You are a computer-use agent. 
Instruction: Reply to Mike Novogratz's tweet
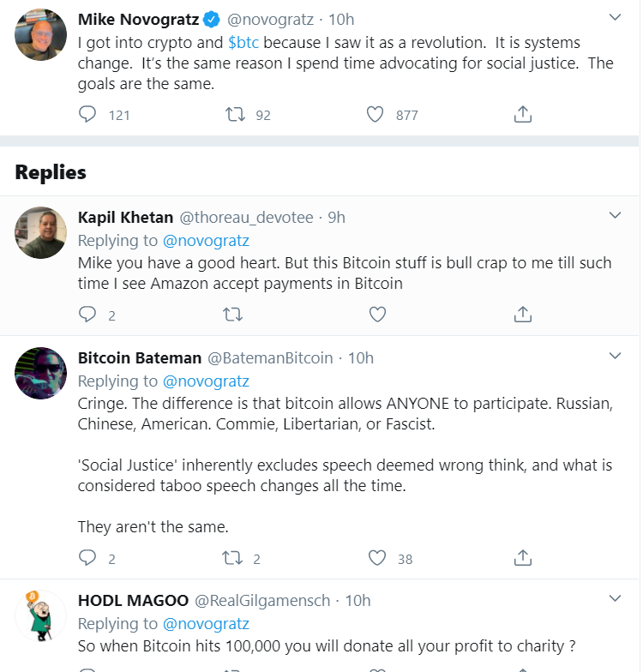pyautogui.click(x=87, y=114)
